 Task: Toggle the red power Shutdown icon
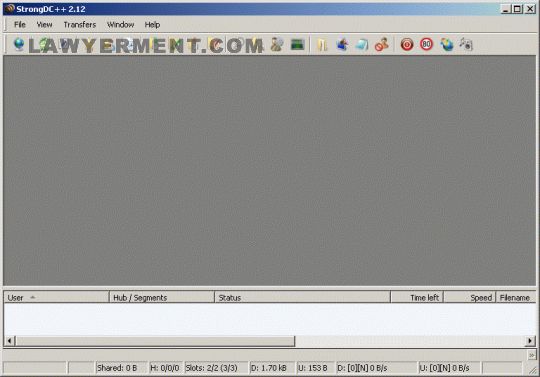pos(407,44)
